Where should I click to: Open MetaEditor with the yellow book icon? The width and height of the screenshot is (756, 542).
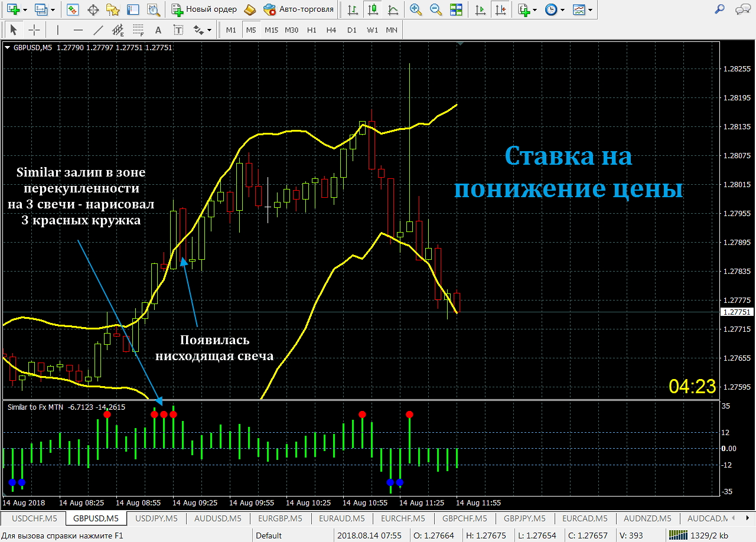250,9
